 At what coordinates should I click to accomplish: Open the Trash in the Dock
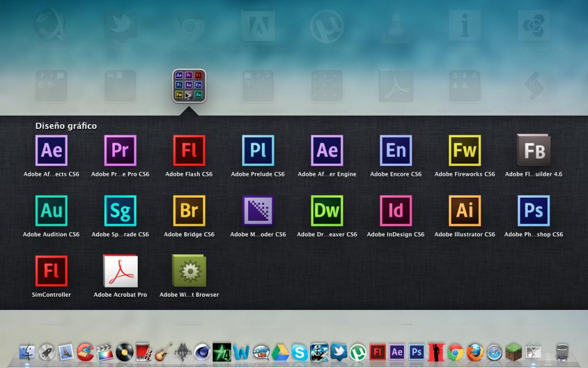(x=562, y=352)
